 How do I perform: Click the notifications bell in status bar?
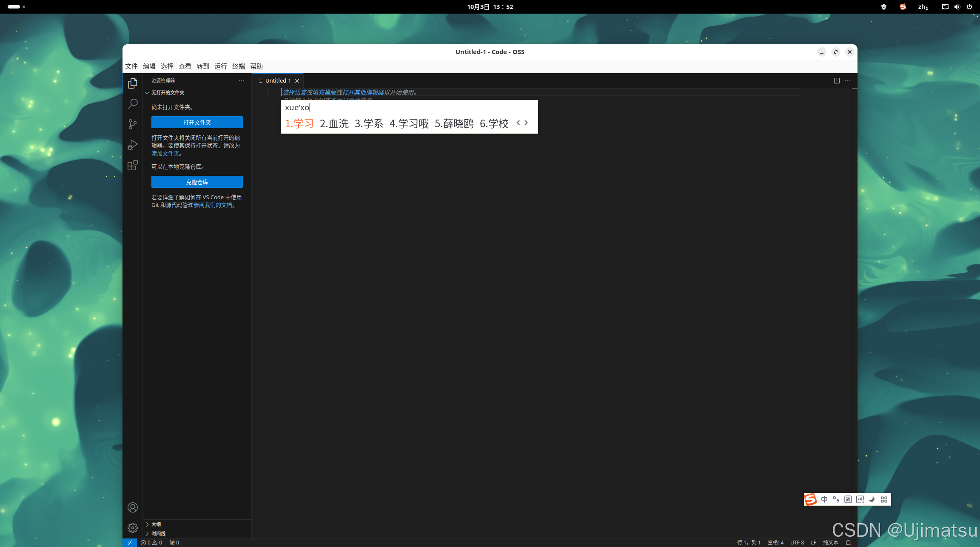[x=848, y=542]
